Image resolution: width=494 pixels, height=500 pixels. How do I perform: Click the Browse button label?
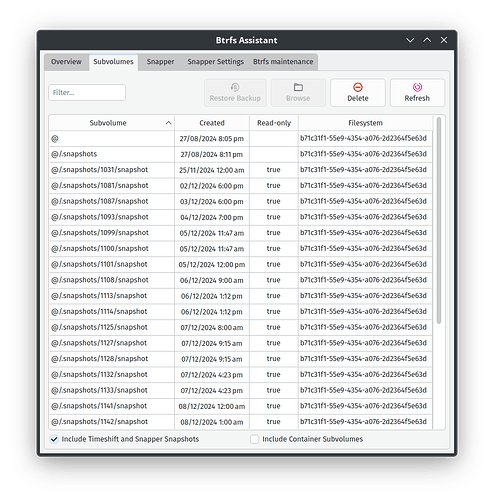pyautogui.click(x=298, y=98)
